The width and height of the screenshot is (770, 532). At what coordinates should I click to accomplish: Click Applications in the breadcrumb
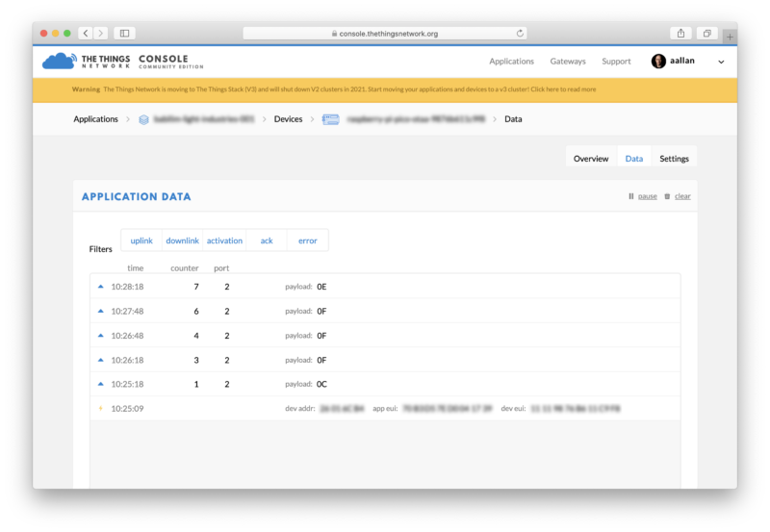tap(95, 119)
